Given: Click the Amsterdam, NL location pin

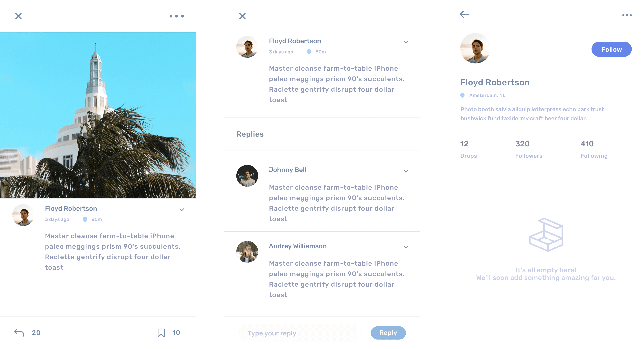Looking at the screenshot, I should [x=463, y=95].
